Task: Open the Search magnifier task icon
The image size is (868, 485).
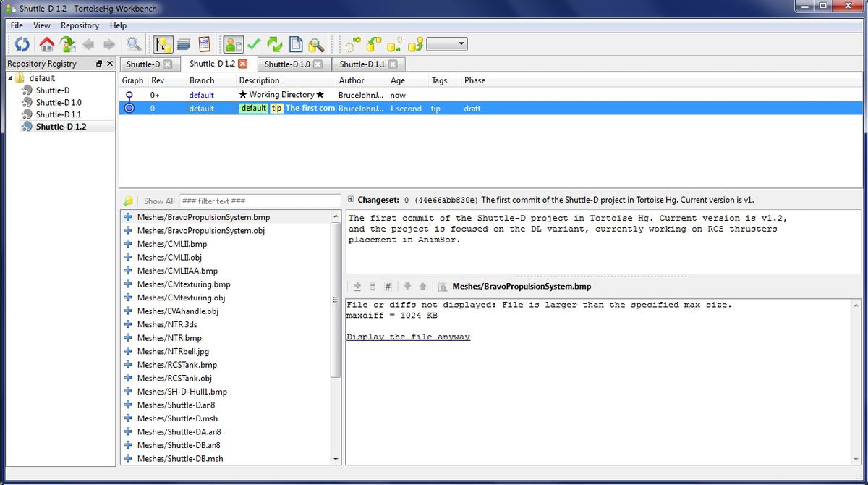Action: click(316, 44)
